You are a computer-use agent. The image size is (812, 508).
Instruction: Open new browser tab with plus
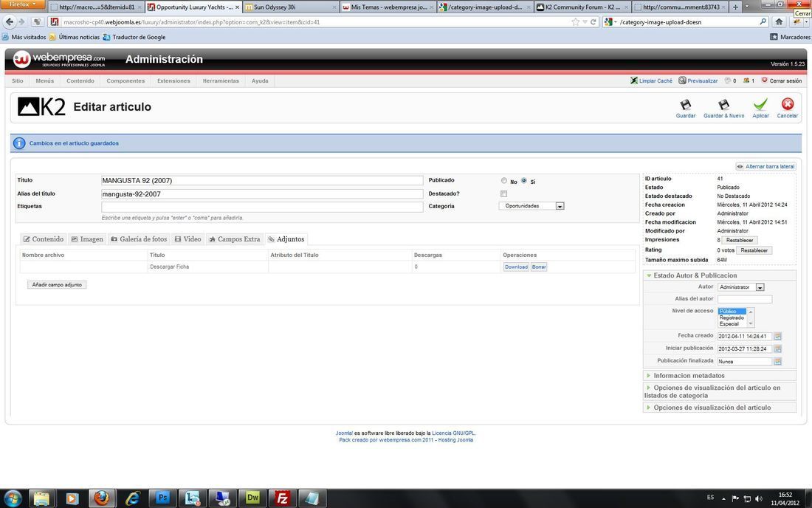735,7
